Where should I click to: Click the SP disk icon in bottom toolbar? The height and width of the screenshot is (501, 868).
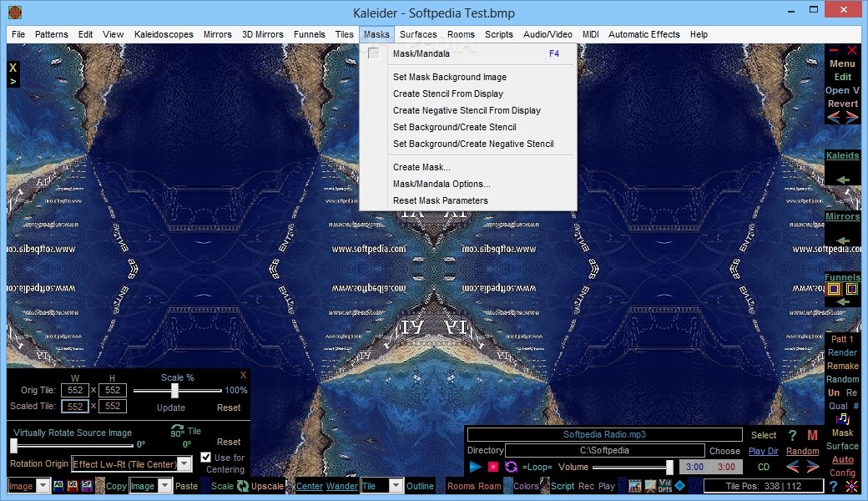[x=87, y=485]
